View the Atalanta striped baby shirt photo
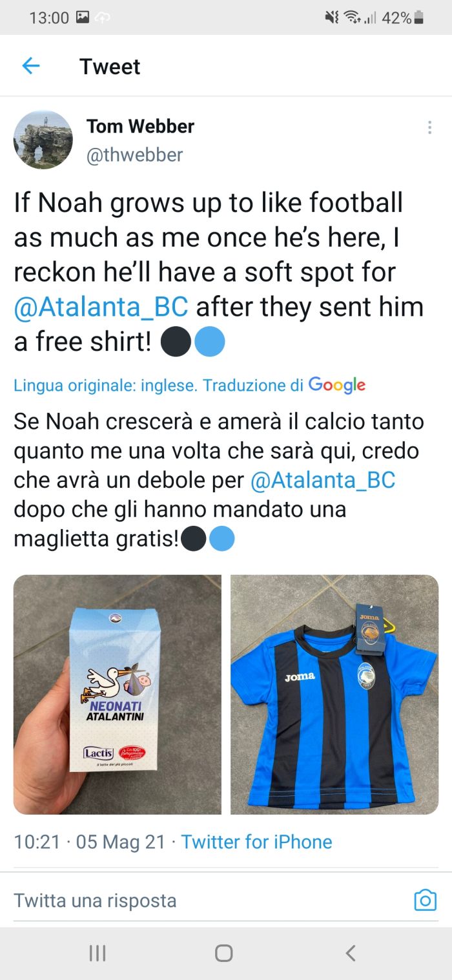The height and width of the screenshot is (980, 452). [334, 694]
